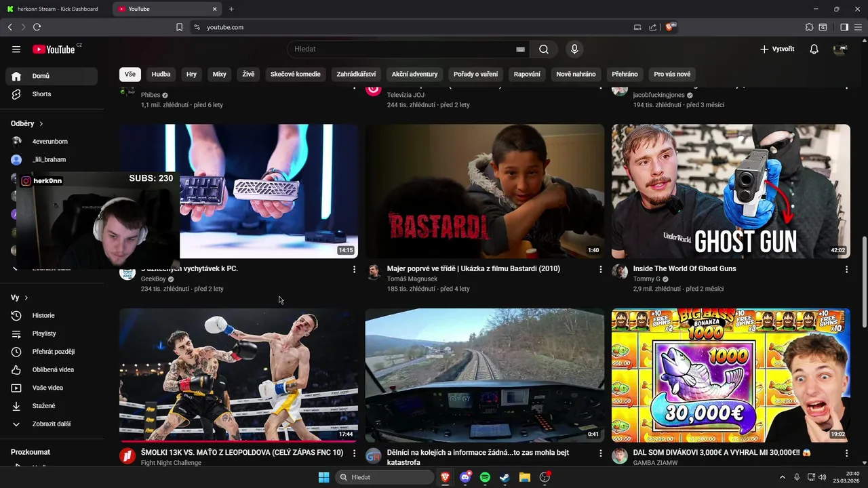Open a new browser tab
This screenshot has width=868, height=488.
point(231,9)
